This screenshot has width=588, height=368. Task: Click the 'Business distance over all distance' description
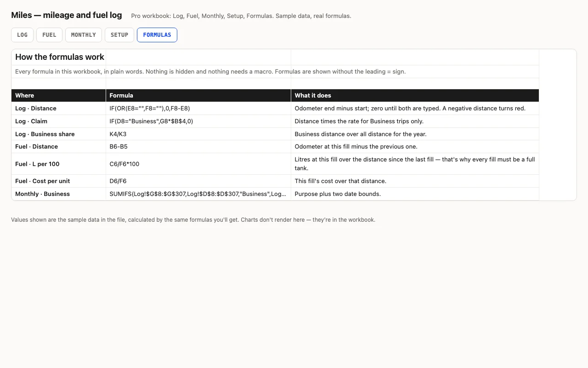[415, 134]
